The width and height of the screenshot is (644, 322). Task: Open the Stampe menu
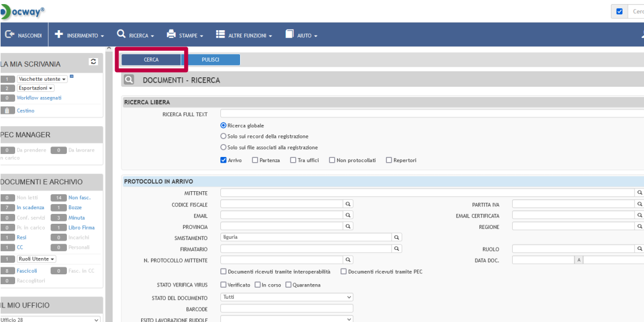click(185, 35)
